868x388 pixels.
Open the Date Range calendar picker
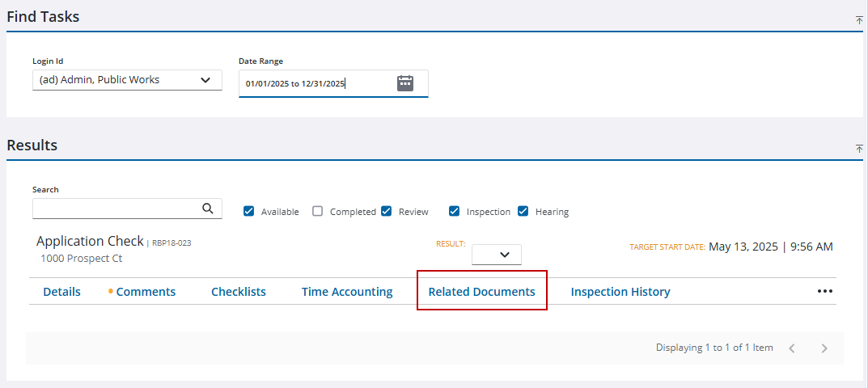click(405, 83)
